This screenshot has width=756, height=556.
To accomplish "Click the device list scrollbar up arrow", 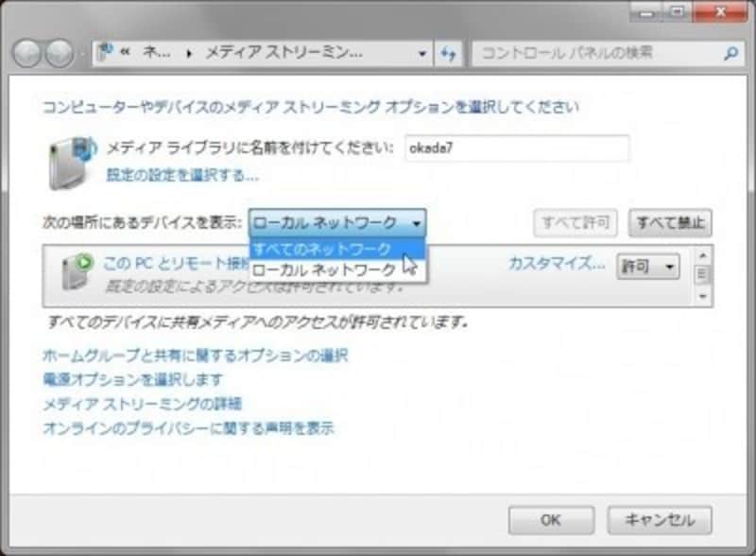I will 702,255.
